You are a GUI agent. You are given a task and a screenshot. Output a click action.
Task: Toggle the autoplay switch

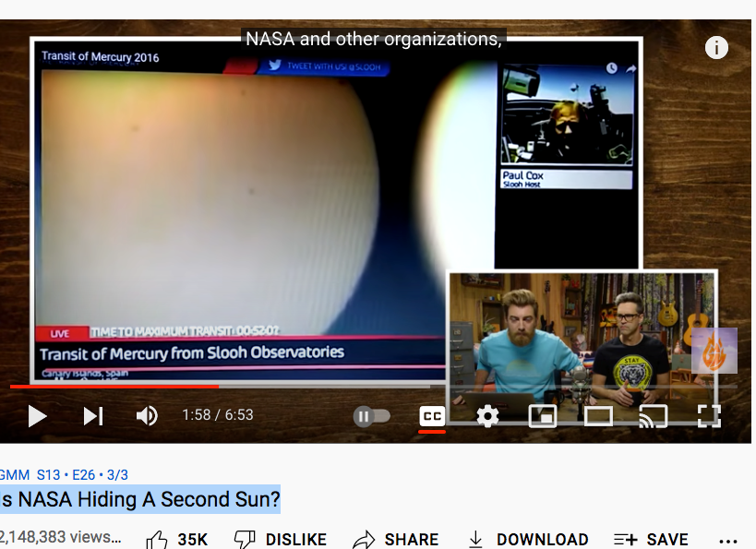click(x=372, y=416)
